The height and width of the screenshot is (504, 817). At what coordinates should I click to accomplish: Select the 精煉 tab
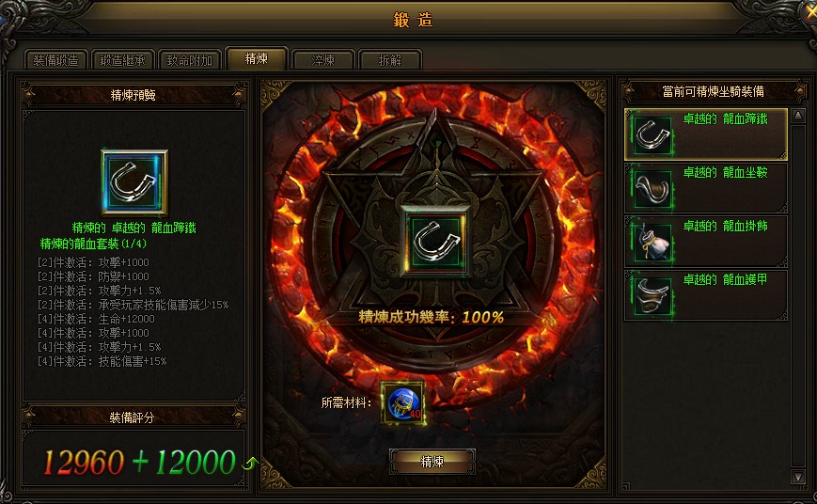tap(257, 58)
